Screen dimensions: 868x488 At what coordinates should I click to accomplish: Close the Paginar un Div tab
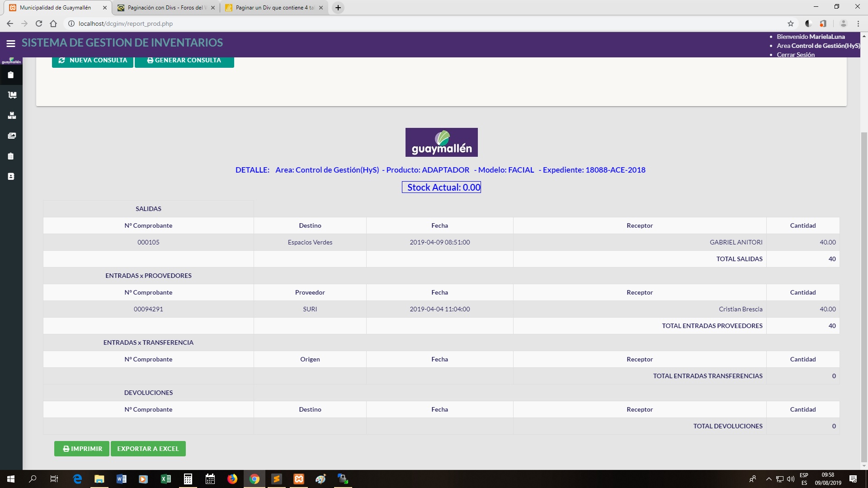click(321, 8)
